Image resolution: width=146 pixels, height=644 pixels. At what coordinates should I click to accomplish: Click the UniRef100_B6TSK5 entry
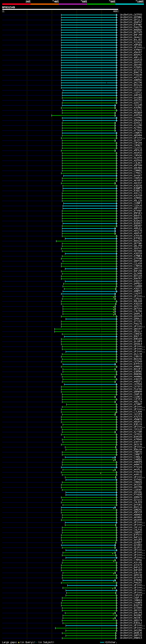(x=131, y=32)
